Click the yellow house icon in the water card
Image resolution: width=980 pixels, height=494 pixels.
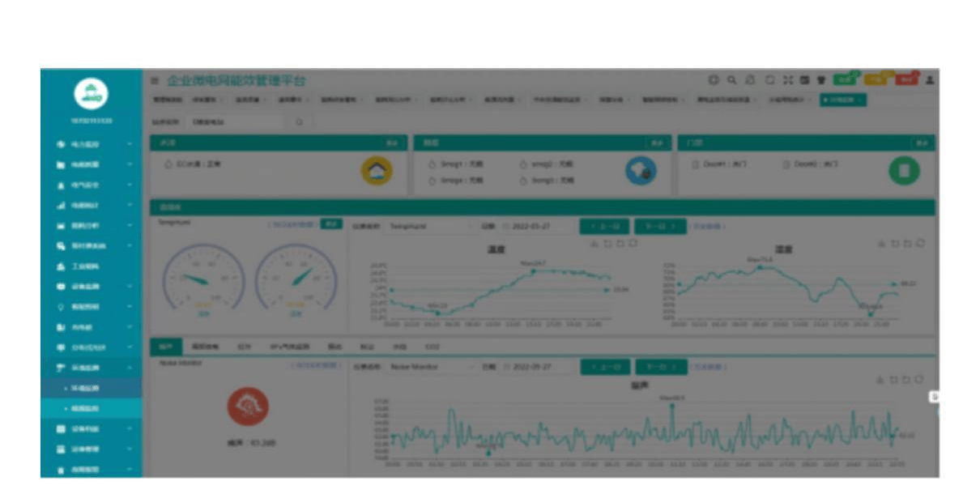pyautogui.click(x=376, y=170)
